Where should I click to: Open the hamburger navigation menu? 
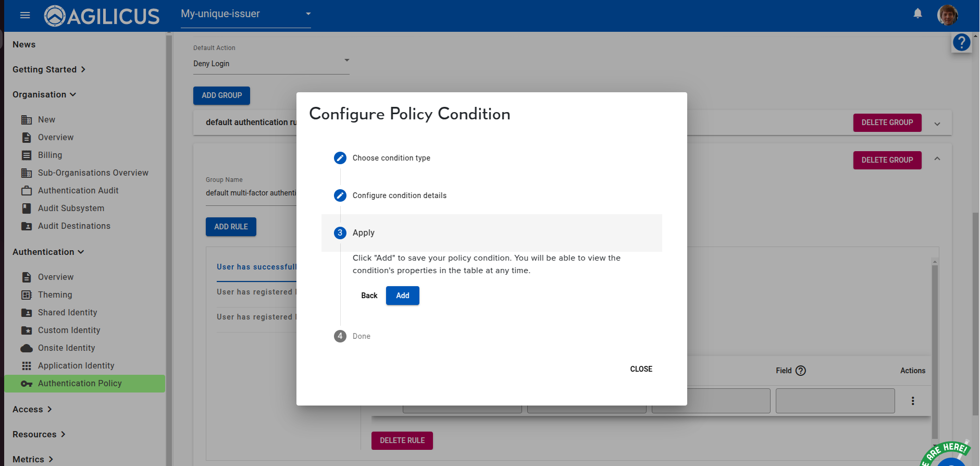pyautogui.click(x=24, y=15)
